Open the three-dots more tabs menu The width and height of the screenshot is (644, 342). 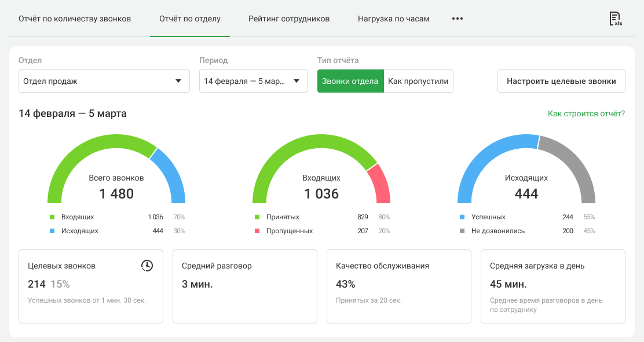click(x=458, y=19)
